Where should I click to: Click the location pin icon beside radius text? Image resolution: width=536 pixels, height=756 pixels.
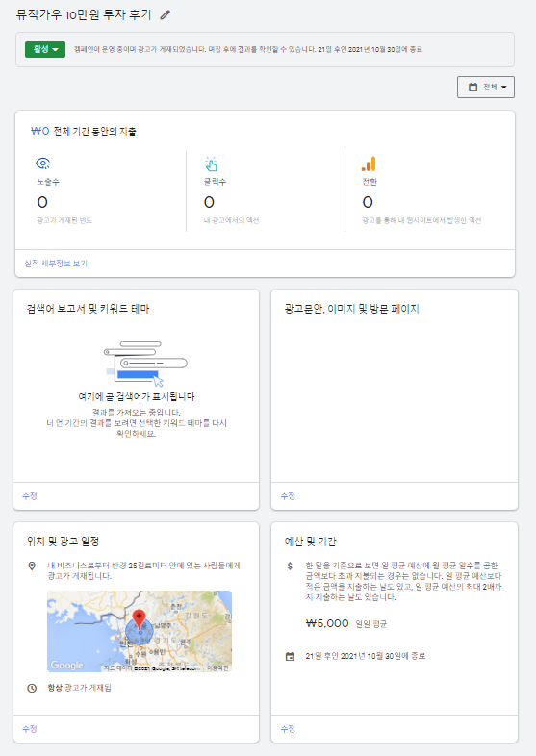tap(32, 566)
